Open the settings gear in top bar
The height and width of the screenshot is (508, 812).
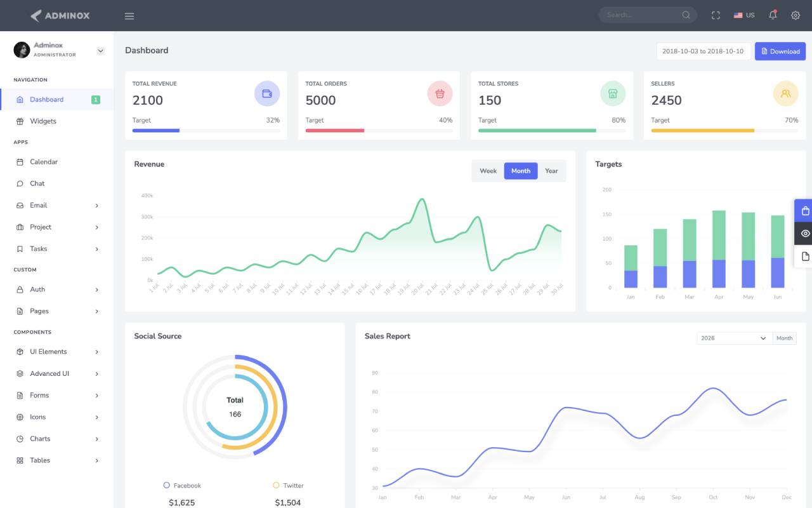point(796,15)
